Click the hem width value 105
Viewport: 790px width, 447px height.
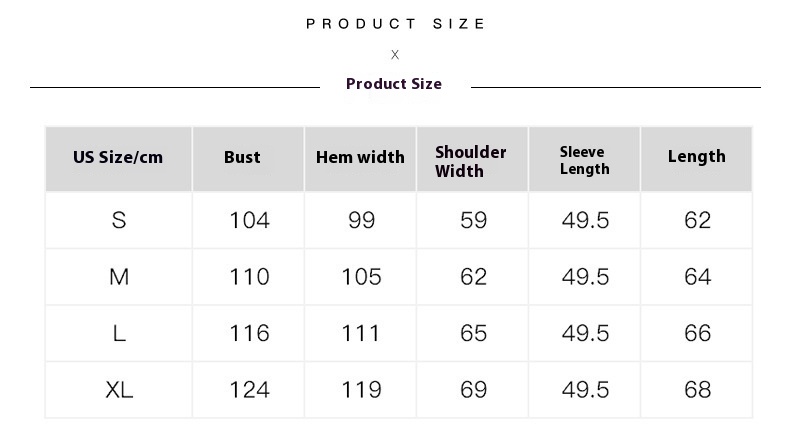pos(361,277)
